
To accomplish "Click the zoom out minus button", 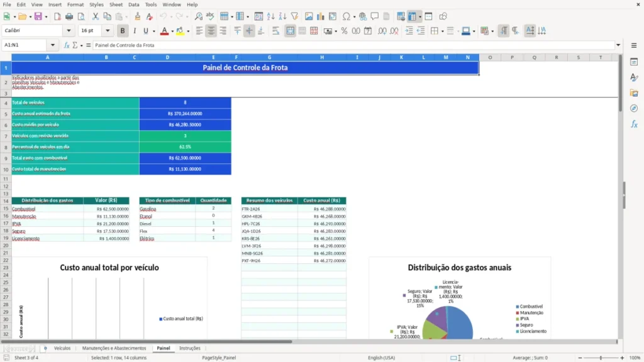I will 580,358.
